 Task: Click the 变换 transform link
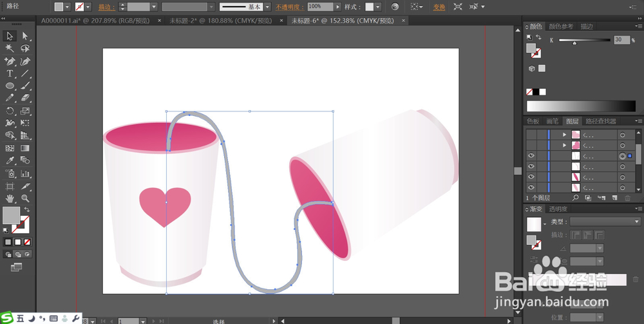[x=439, y=7]
